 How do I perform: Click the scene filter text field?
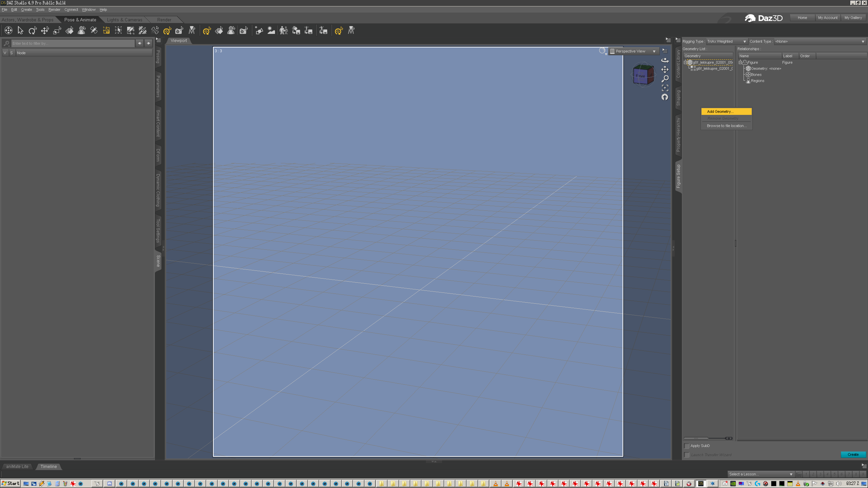pos(73,43)
